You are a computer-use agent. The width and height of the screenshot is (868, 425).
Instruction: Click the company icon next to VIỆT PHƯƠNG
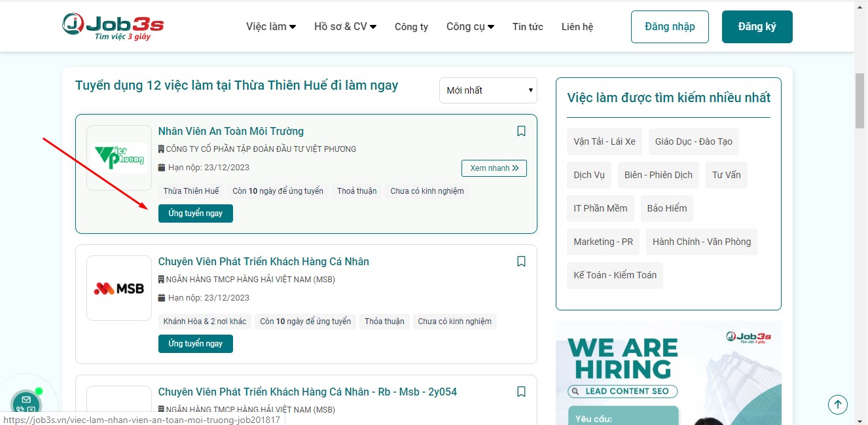pyautogui.click(x=162, y=149)
